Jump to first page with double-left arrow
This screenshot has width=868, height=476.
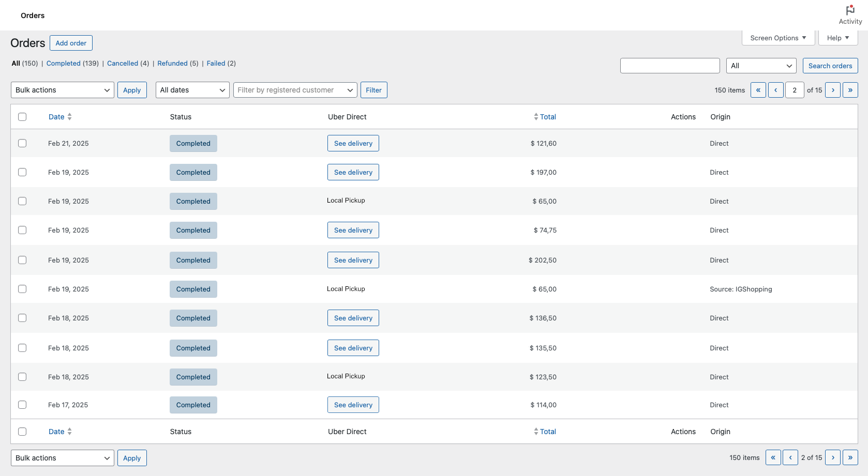pyautogui.click(x=758, y=89)
